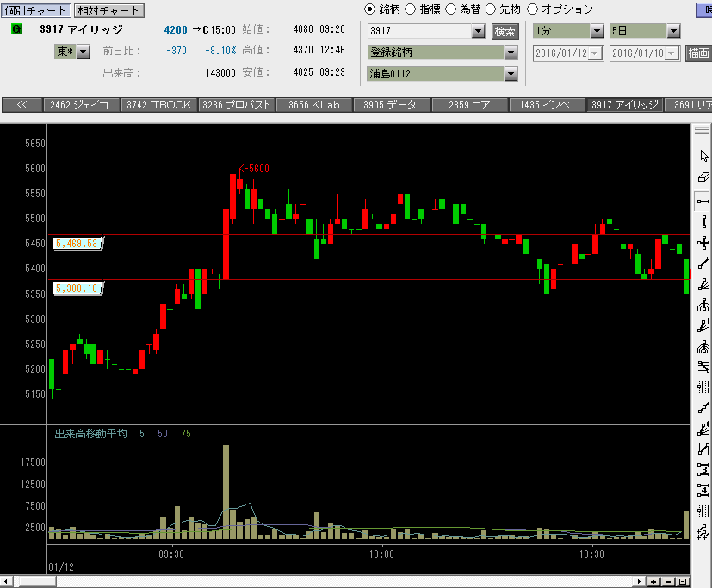
Task: Click the green G market badge icon
Action: click(16, 29)
